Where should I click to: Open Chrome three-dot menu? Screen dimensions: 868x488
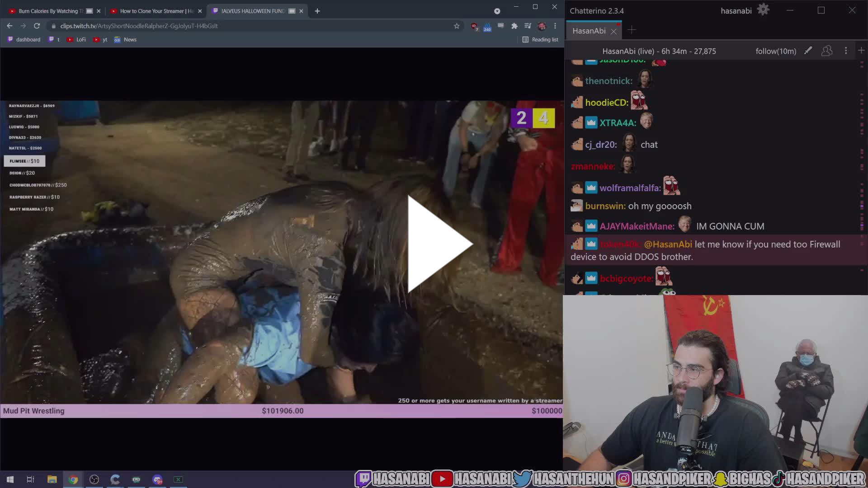pyautogui.click(x=555, y=26)
